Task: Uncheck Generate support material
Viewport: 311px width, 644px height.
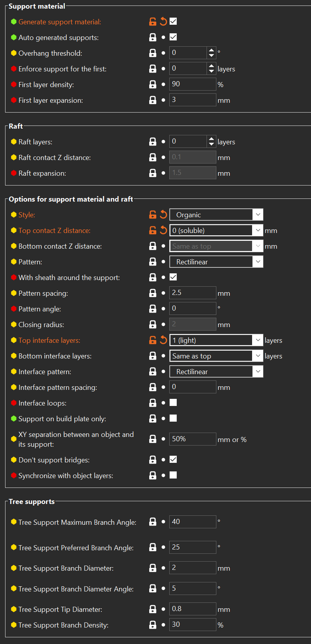Action: click(x=173, y=22)
